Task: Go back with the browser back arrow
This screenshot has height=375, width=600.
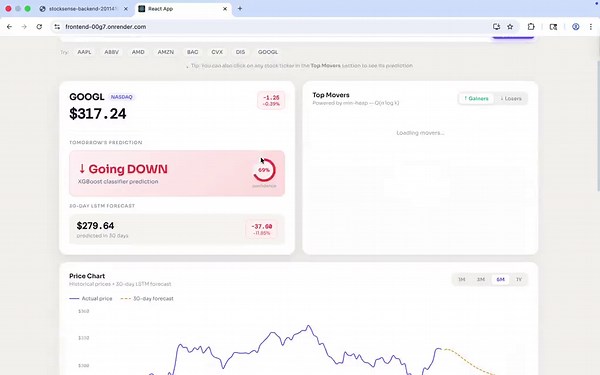Action: click(9, 27)
